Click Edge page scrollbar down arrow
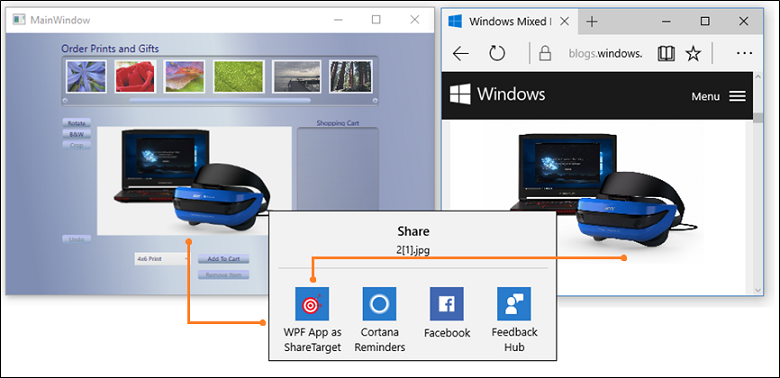The height and width of the screenshot is (378, 780). [758, 289]
